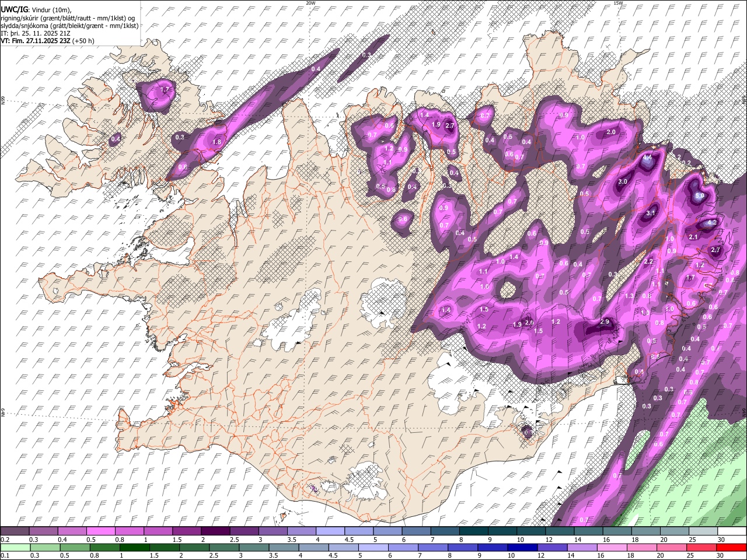This screenshot has height=560, width=747.
Task: Pick the bright pink 0.5 swatch in upper legend
Action: [100, 531]
